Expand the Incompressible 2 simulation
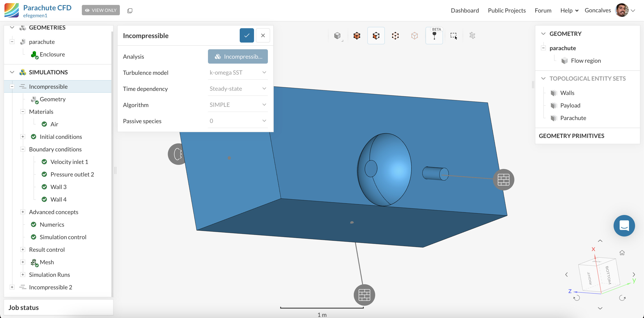 12,287
